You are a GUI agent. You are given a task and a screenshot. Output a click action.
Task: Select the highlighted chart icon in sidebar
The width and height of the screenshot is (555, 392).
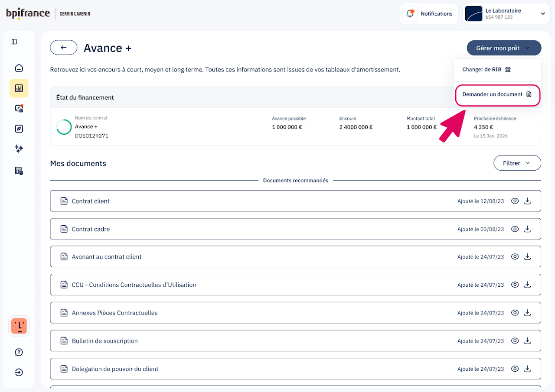pos(19,88)
